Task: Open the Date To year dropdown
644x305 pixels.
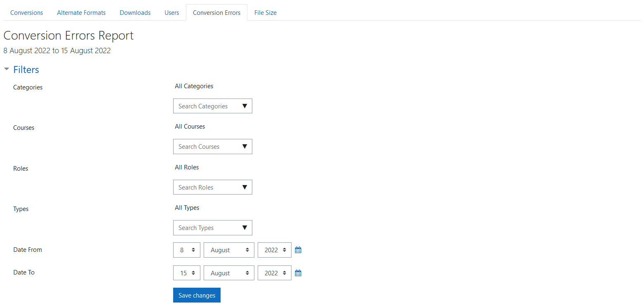Action: pos(275,273)
